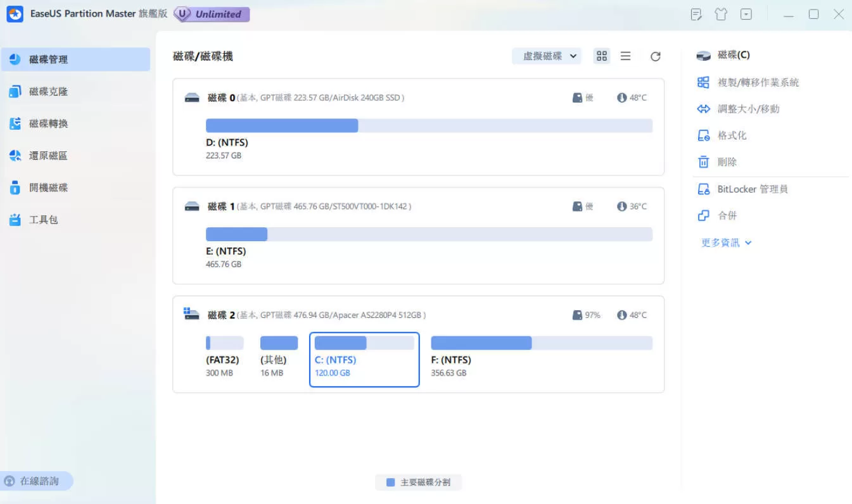Select the F: (NTFS) partition bar
The width and height of the screenshot is (852, 504).
coord(480,343)
